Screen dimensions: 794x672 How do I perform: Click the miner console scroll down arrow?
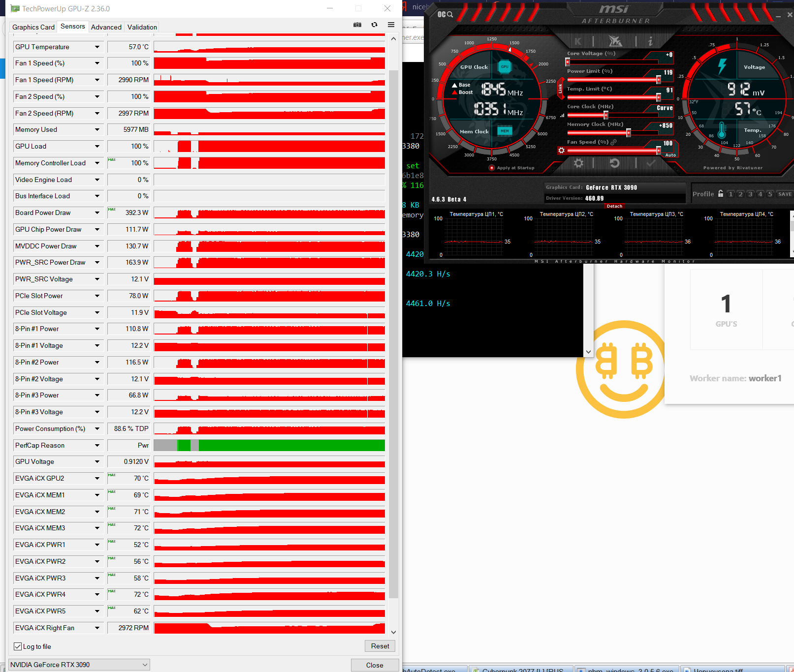[588, 352]
